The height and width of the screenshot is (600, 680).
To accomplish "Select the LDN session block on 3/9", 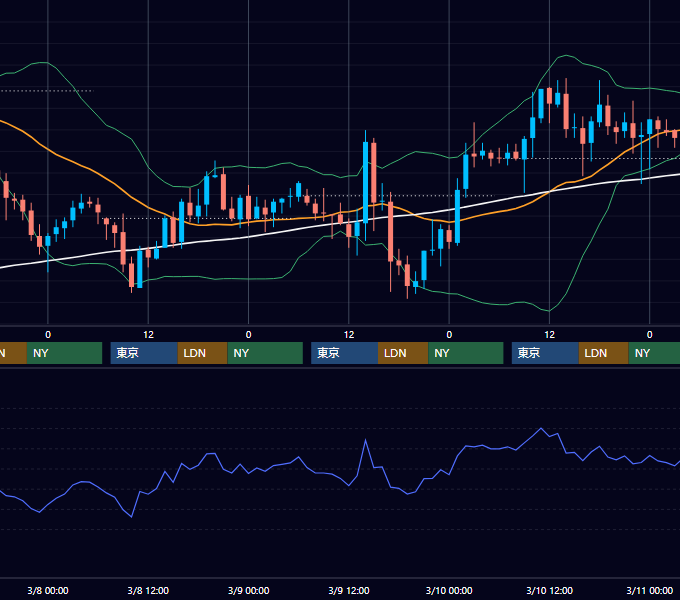I will [x=403, y=353].
